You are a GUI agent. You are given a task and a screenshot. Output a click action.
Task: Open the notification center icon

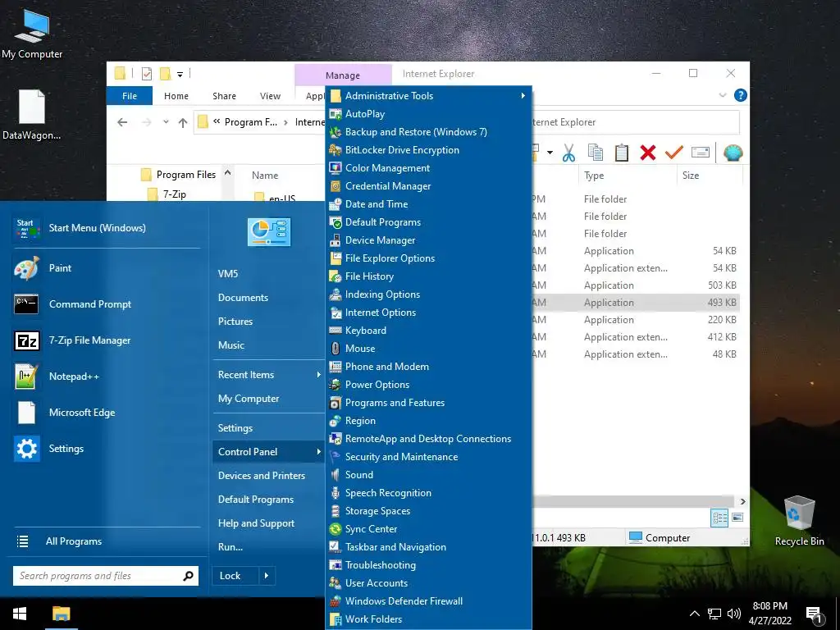point(814,614)
